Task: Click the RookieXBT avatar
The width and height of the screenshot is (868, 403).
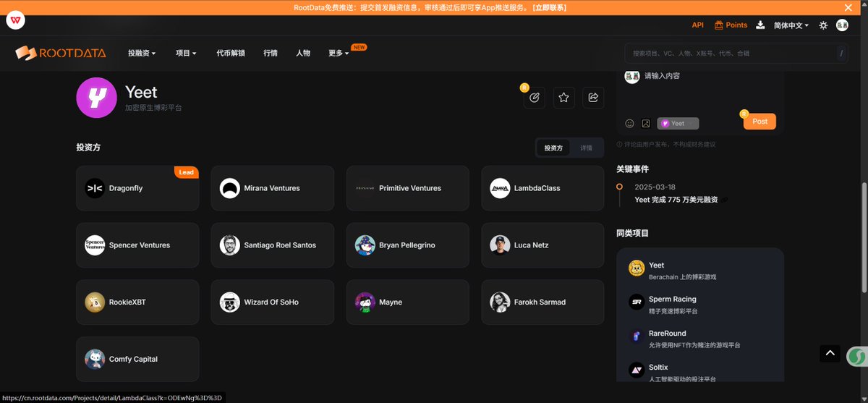Action: (x=95, y=302)
